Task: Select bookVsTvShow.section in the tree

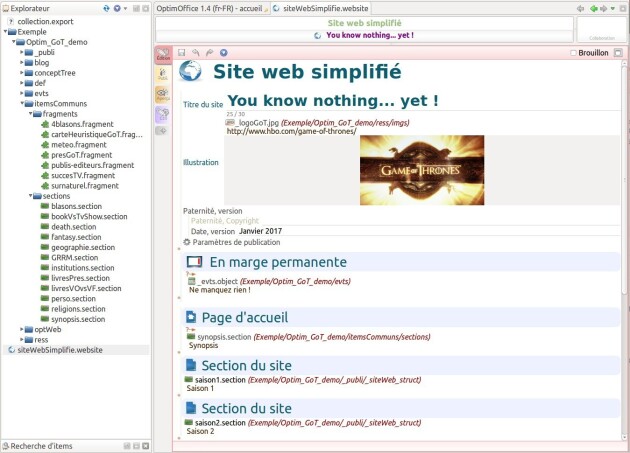Action: (89, 216)
